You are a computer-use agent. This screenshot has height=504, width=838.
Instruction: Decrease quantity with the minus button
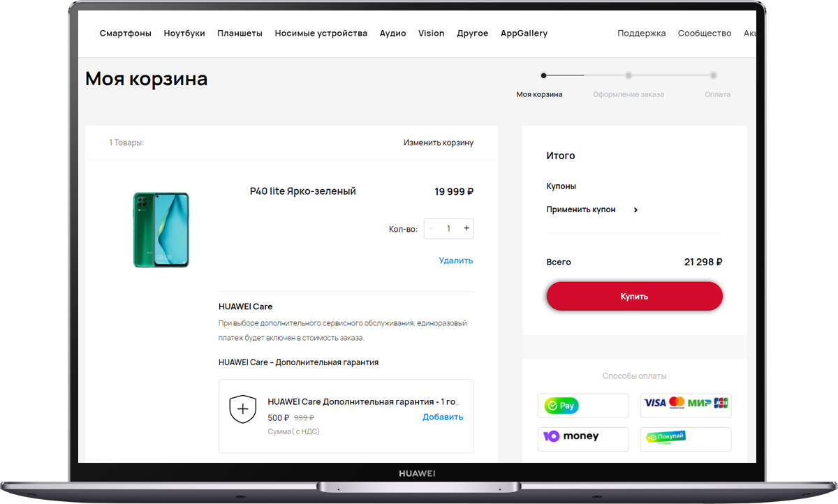tap(431, 228)
